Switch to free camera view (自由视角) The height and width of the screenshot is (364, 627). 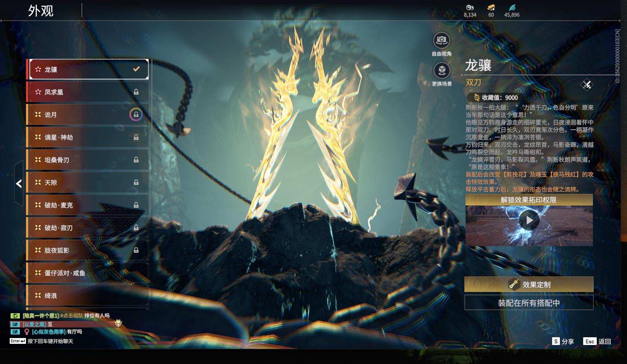click(442, 40)
